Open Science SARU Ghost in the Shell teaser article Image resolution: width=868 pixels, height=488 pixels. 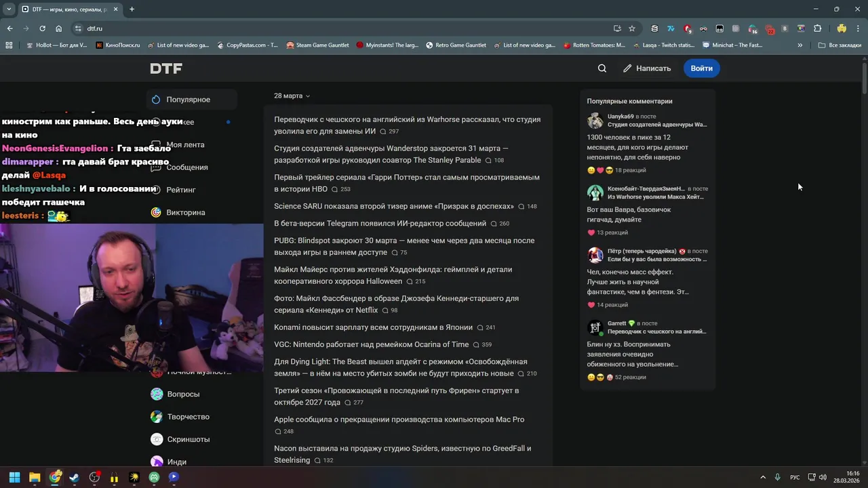(x=394, y=206)
